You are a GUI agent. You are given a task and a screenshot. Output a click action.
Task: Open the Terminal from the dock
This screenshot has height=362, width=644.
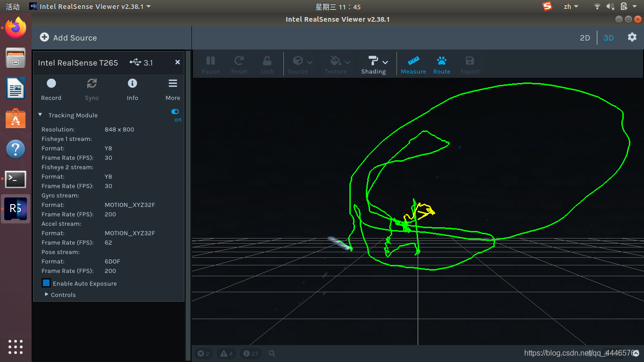(x=16, y=179)
